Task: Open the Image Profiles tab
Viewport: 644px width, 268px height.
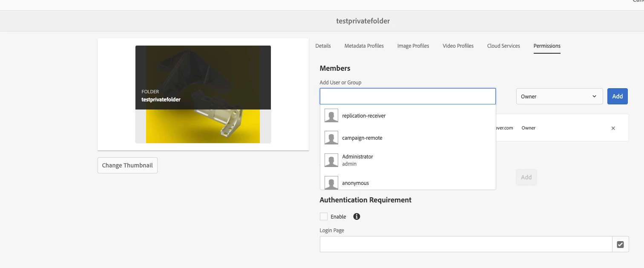Action: (x=413, y=46)
